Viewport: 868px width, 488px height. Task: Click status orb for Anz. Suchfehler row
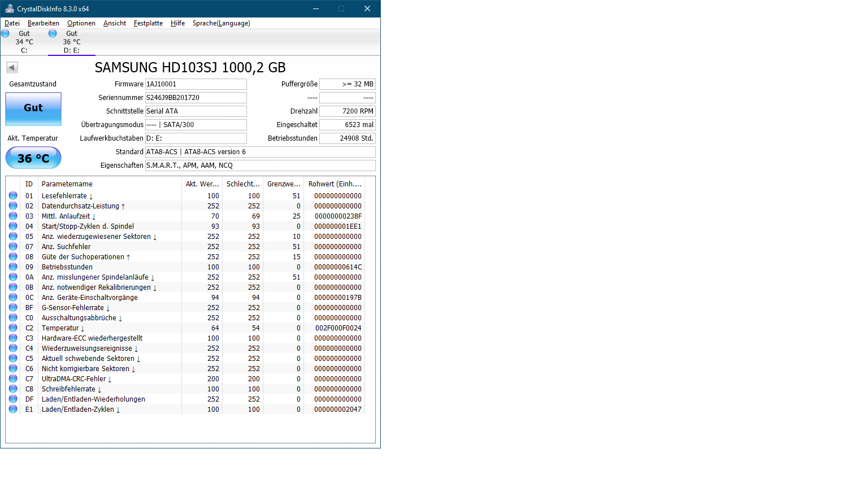point(13,246)
